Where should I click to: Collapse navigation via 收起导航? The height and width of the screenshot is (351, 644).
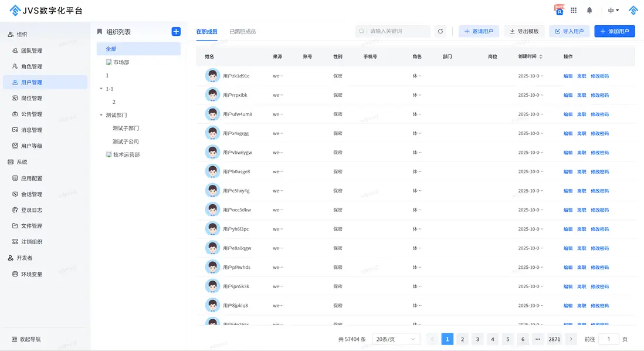26,339
